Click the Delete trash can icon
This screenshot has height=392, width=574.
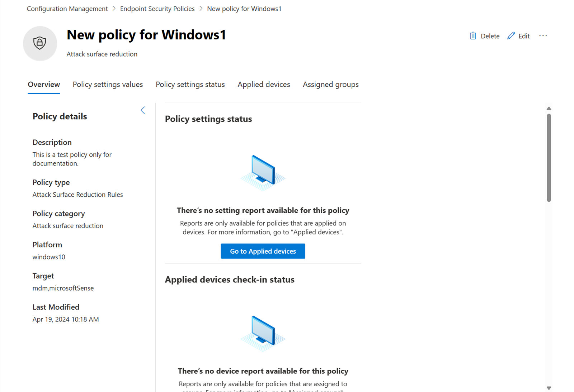click(473, 36)
